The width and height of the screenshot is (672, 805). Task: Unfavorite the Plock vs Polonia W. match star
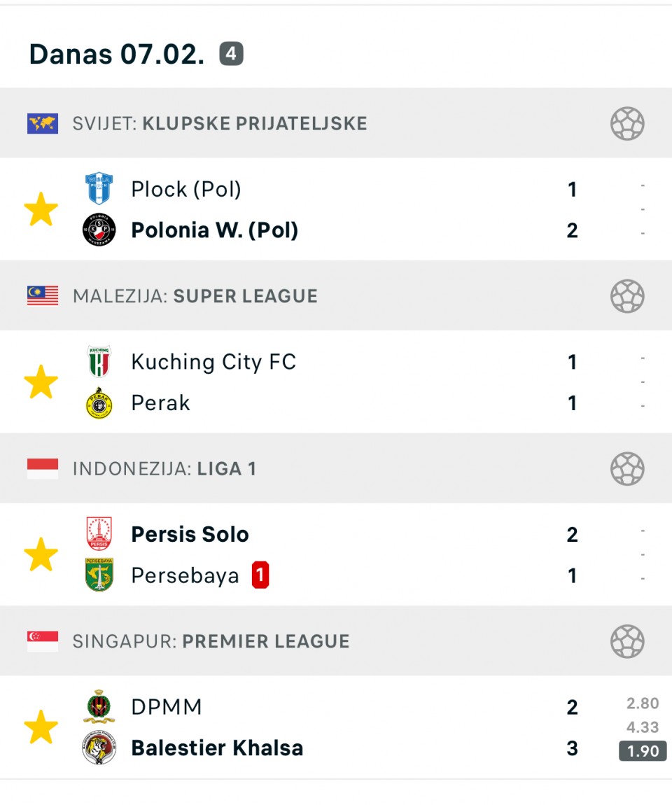click(x=41, y=210)
